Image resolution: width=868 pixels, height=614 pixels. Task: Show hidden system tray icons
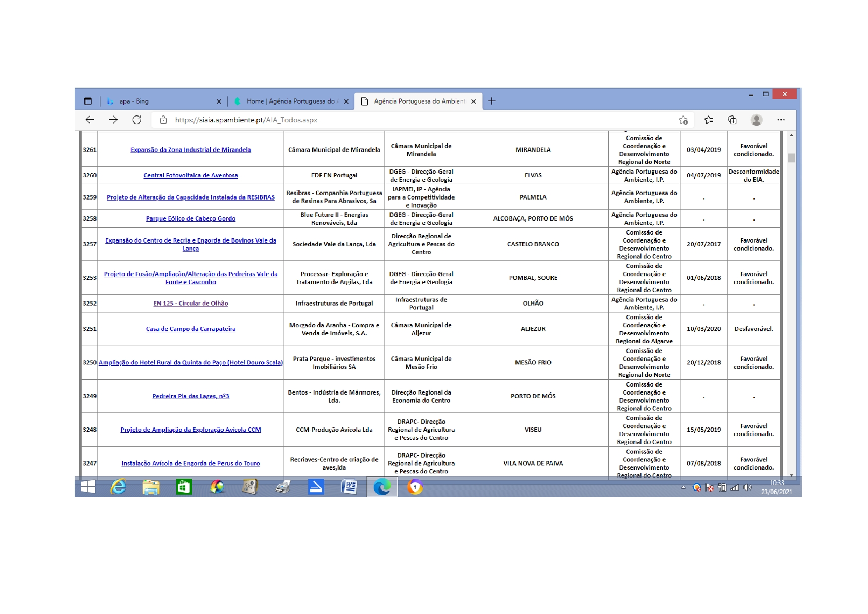point(683,488)
